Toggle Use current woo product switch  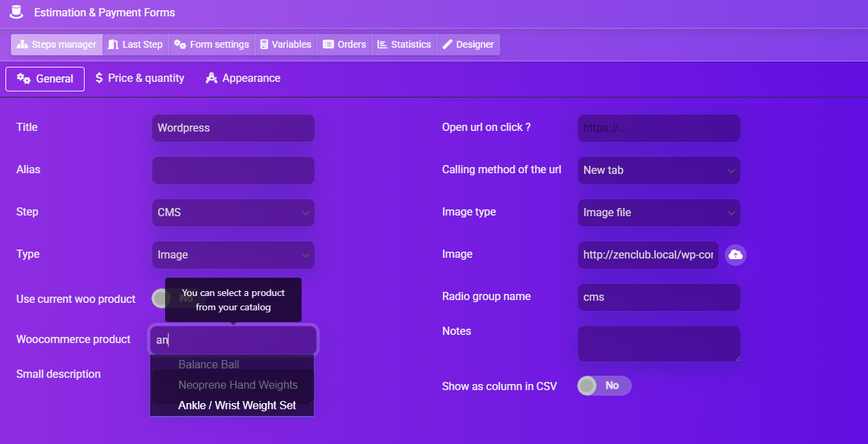pos(178,298)
